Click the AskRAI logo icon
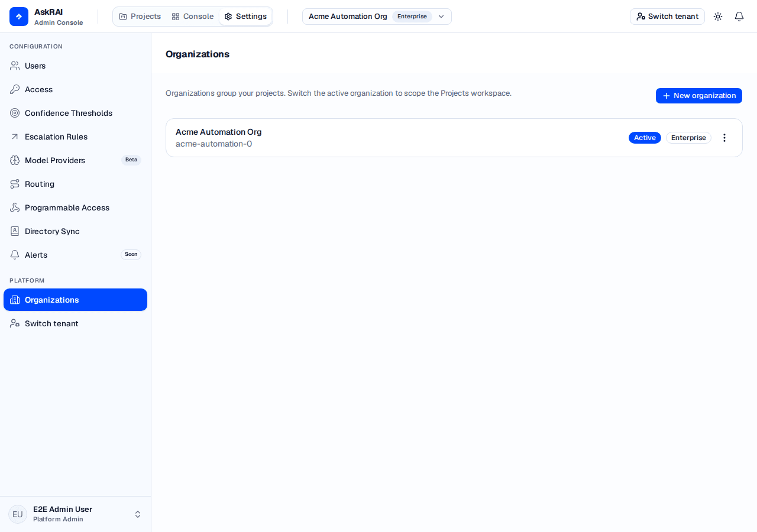Screen dimensions: 757x532 (x=19, y=17)
